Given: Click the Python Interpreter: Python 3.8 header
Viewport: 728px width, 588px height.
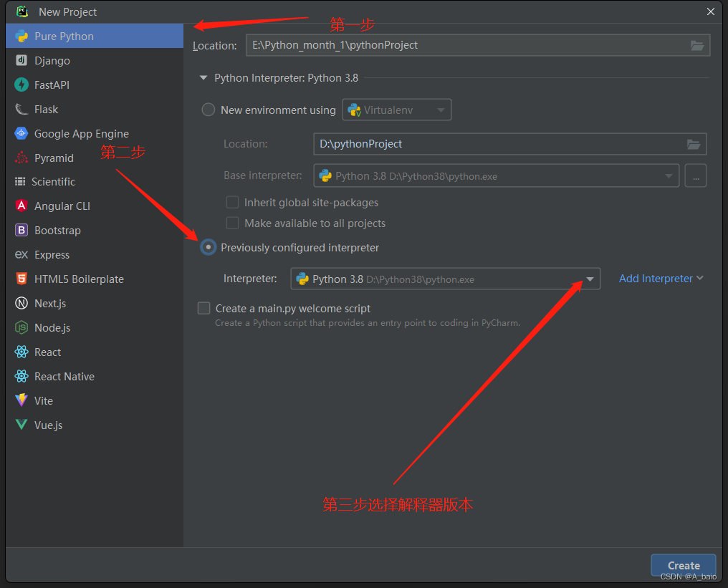Looking at the screenshot, I should click(x=286, y=78).
